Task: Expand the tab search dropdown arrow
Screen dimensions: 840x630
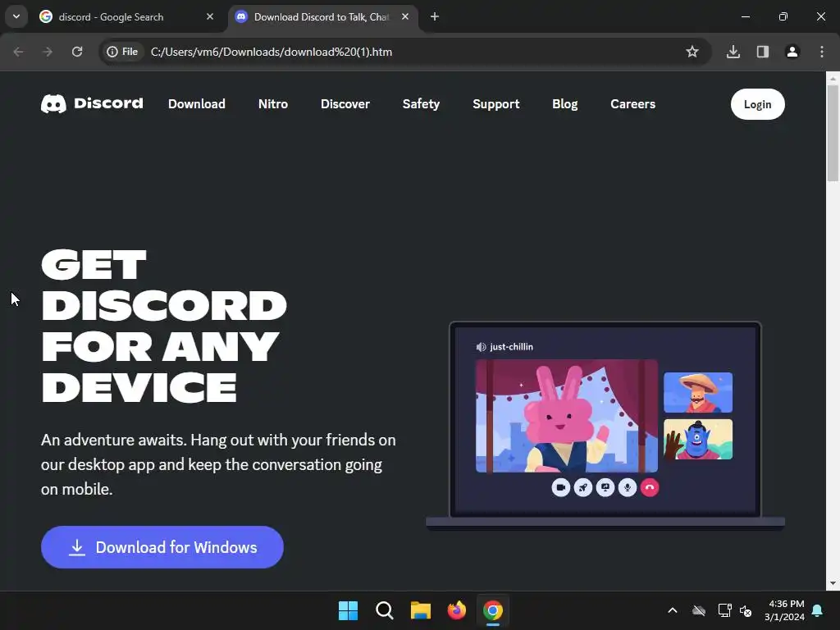Action: click(16, 16)
